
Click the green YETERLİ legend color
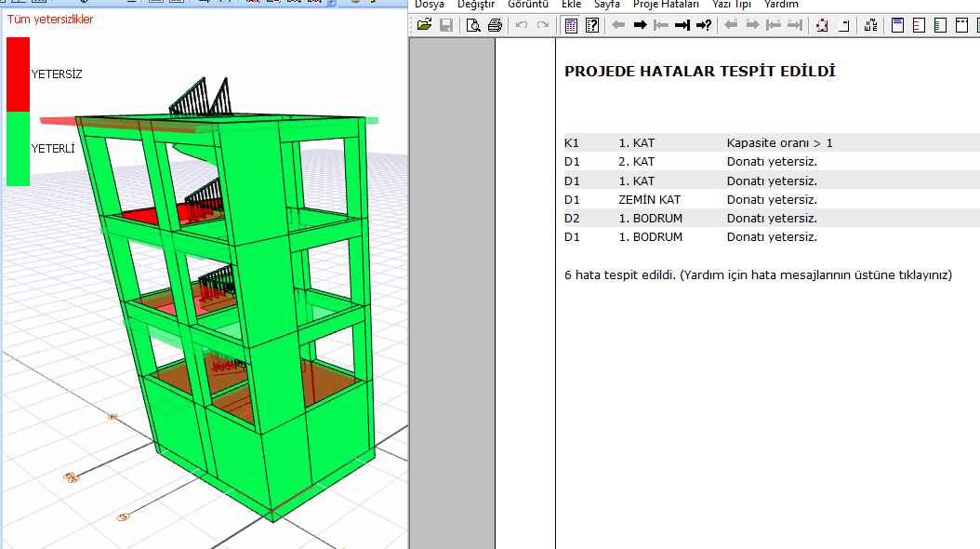(18, 149)
